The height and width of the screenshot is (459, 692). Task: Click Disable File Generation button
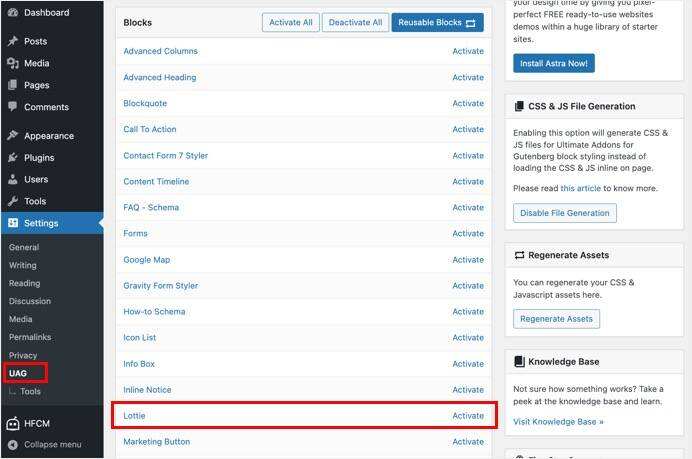click(x=564, y=213)
